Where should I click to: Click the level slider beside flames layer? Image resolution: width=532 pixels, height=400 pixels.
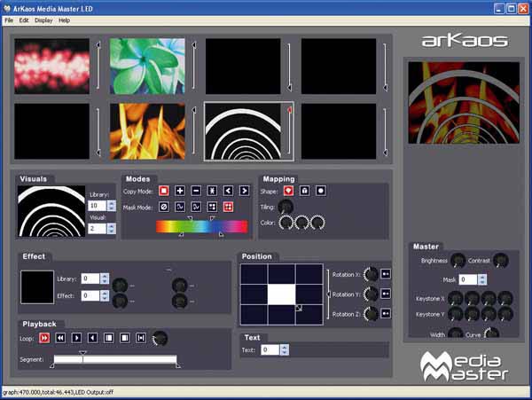pos(193,131)
